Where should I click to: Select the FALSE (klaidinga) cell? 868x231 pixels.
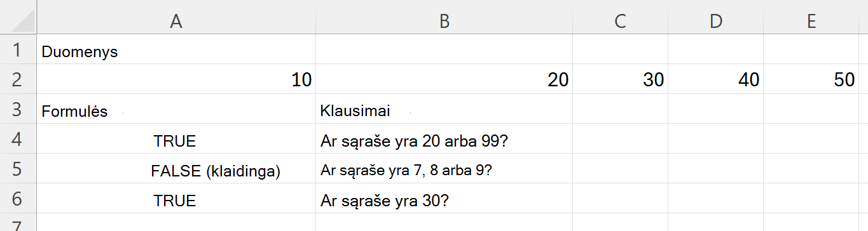click(176, 169)
